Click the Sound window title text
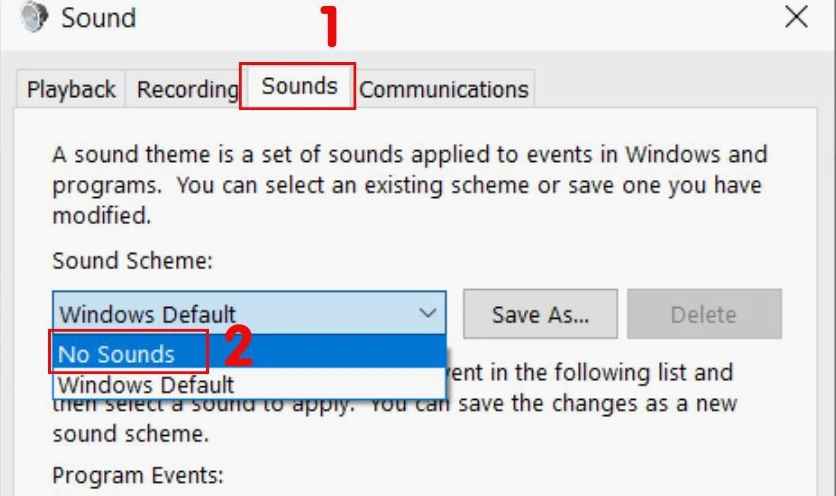 98,17
